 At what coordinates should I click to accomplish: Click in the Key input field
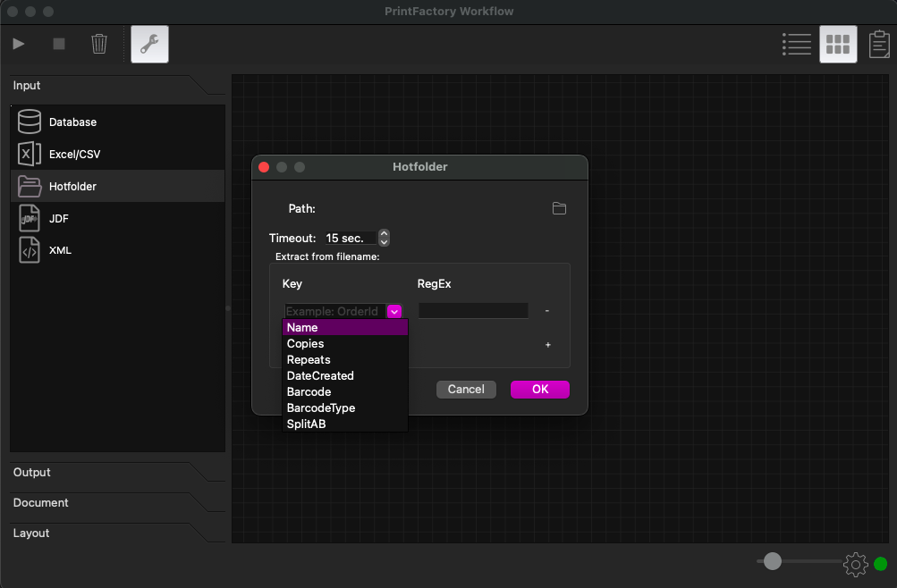coord(335,312)
